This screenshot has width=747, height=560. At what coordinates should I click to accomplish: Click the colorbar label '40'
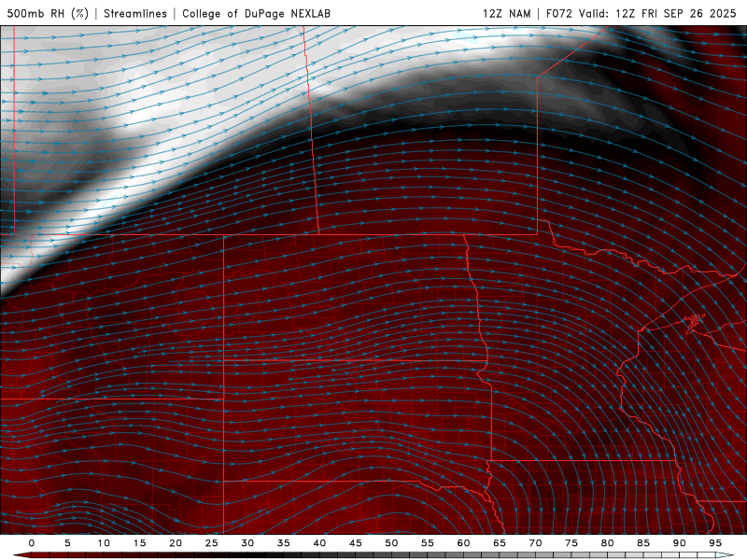[319, 543]
